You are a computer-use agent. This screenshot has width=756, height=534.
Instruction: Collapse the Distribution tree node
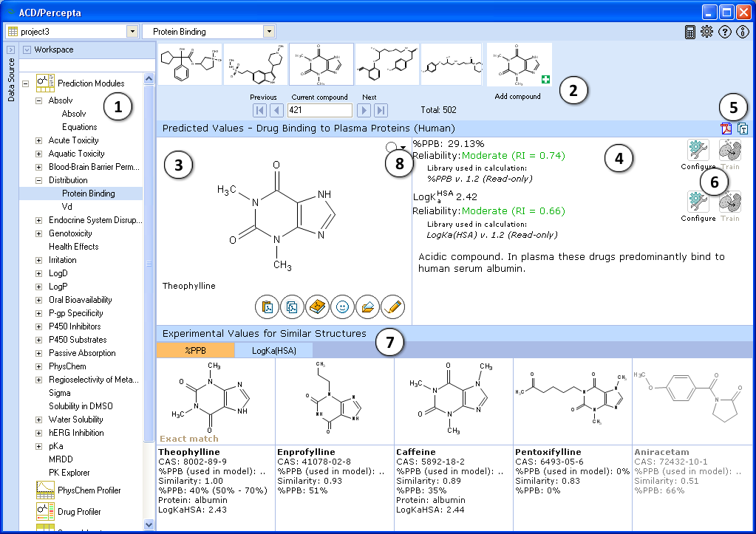coord(38,180)
